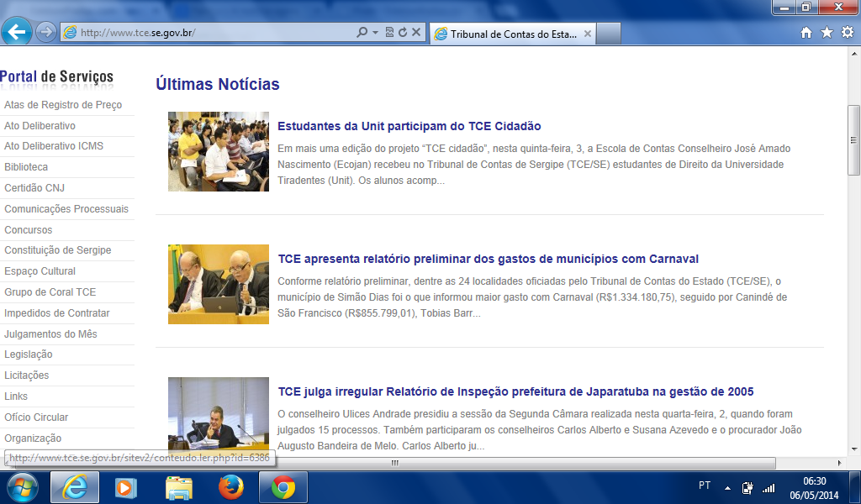
Task: Open Windows Explorer folder from taskbar
Action: point(178,487)
